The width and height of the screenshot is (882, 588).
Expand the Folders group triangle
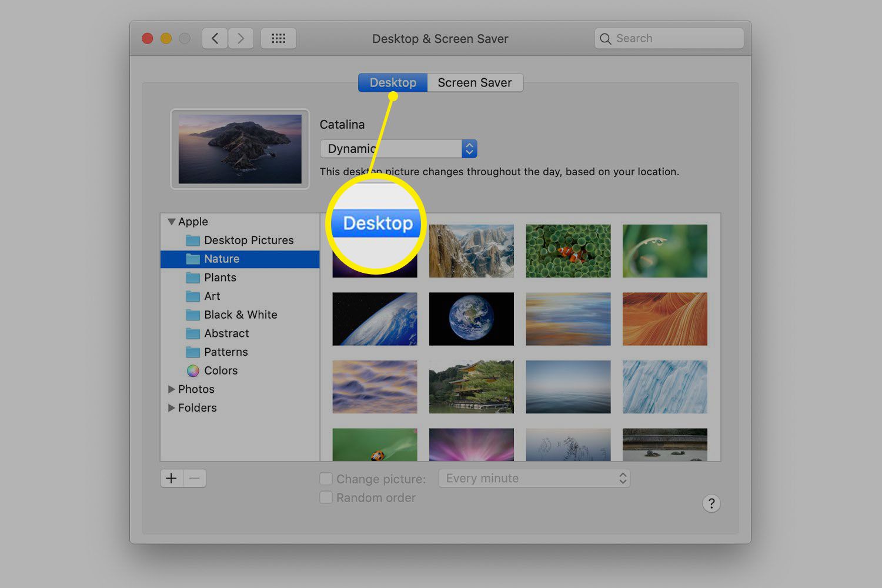pyautogui.click(x=172, y=407)
